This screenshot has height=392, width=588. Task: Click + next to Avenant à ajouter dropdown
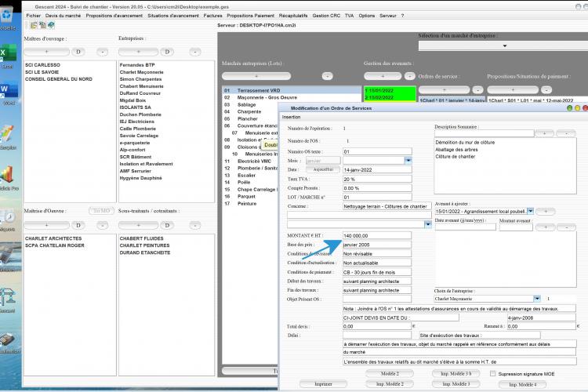tap(546, 212)
